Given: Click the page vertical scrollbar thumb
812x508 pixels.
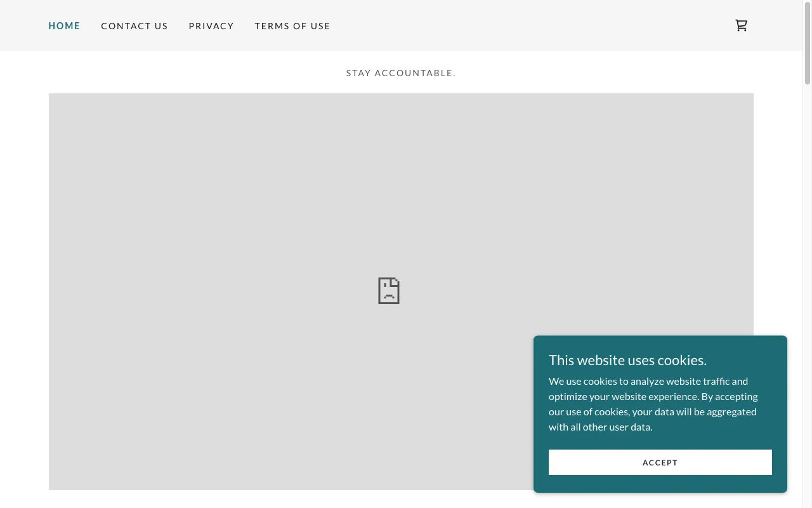Looking at the screenshot, I should 808,44.
